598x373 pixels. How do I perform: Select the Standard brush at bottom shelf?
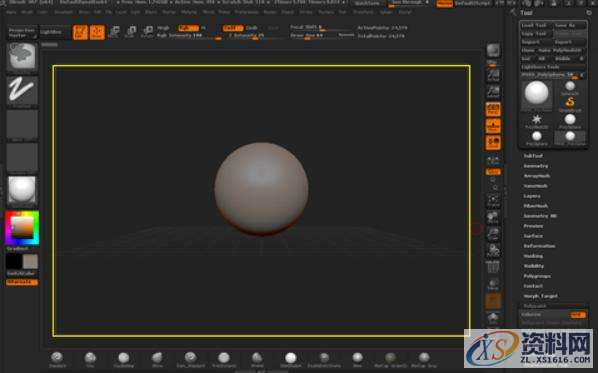coord(57,359)
